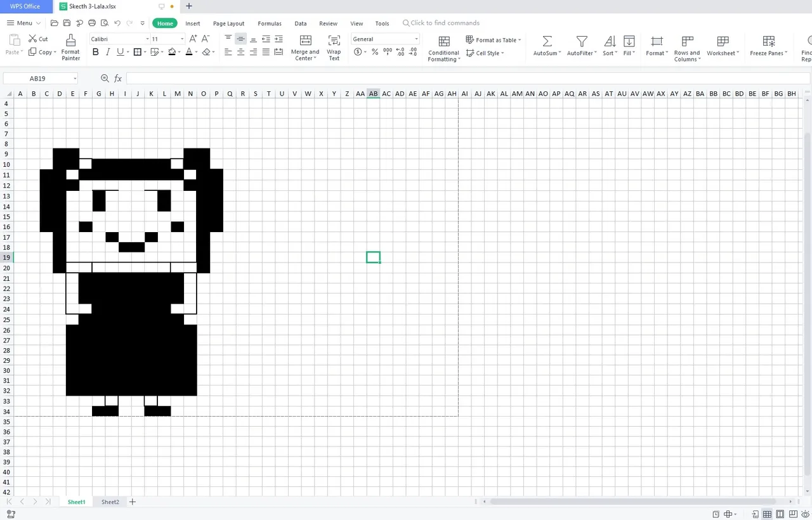Viewport: 812px width, 520px height.
Task: Click the WPS Office home tab
Action: [25, 6]
